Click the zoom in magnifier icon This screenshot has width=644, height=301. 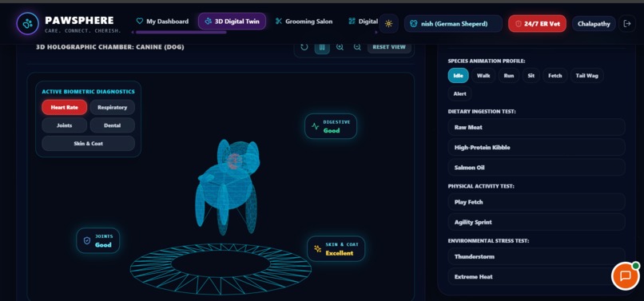click(x=340, y=47)
